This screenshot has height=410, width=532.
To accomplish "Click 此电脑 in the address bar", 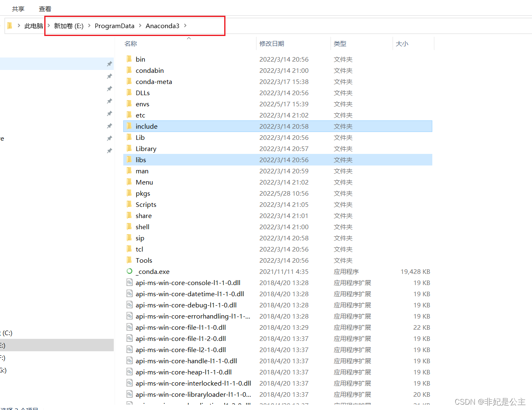I will 34,26.
